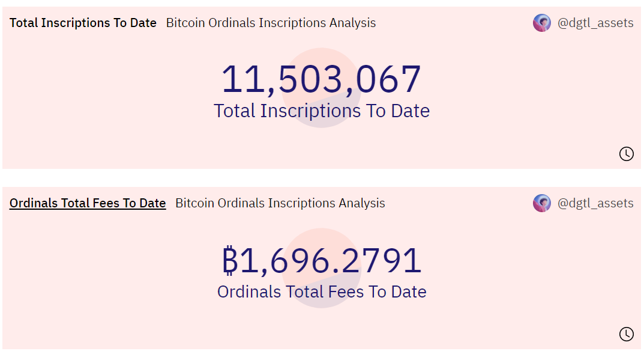Select the 11,503,067 counter value

point(322,78)
